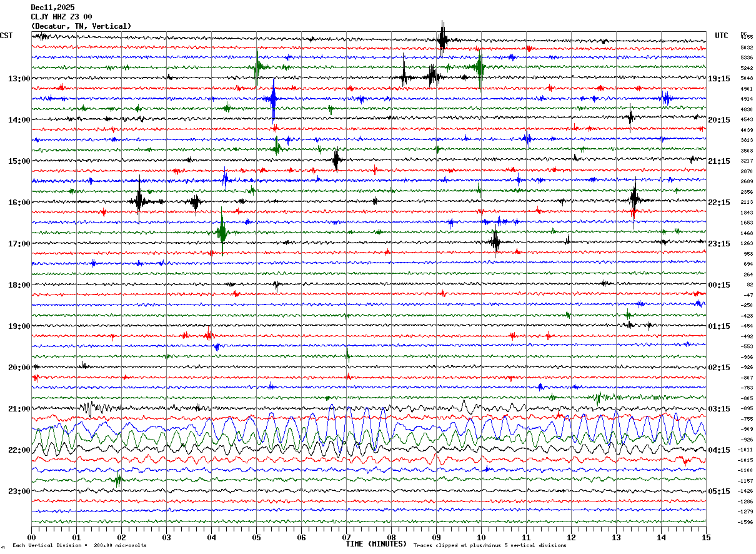Click the DC offset value 5032
Image resolution: width=756 pixels, height=554 pixels.
point(747,48)
